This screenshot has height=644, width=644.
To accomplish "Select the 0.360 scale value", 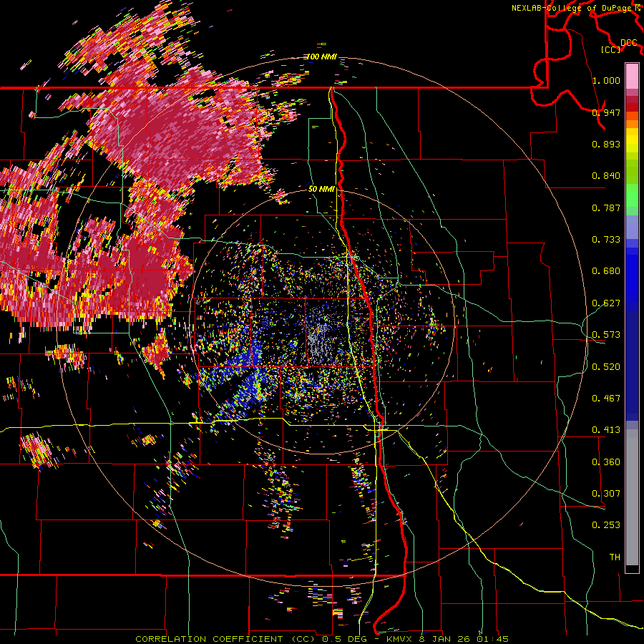I will 606,462.
